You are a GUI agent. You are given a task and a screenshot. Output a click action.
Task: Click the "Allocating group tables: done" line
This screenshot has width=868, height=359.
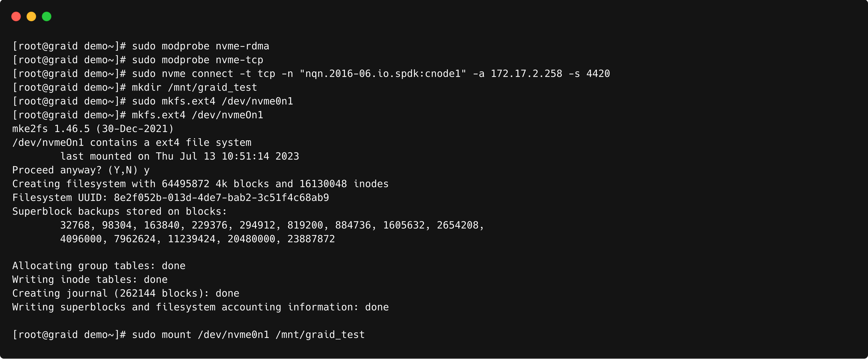[99, 266]
